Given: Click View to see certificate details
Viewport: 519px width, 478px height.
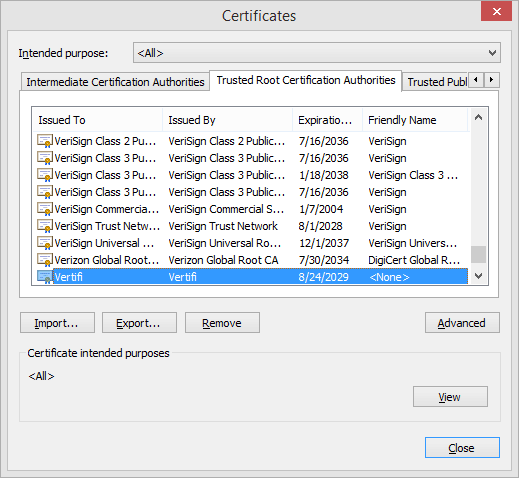Looking at the screenshot, I should [x=450, y=397].
